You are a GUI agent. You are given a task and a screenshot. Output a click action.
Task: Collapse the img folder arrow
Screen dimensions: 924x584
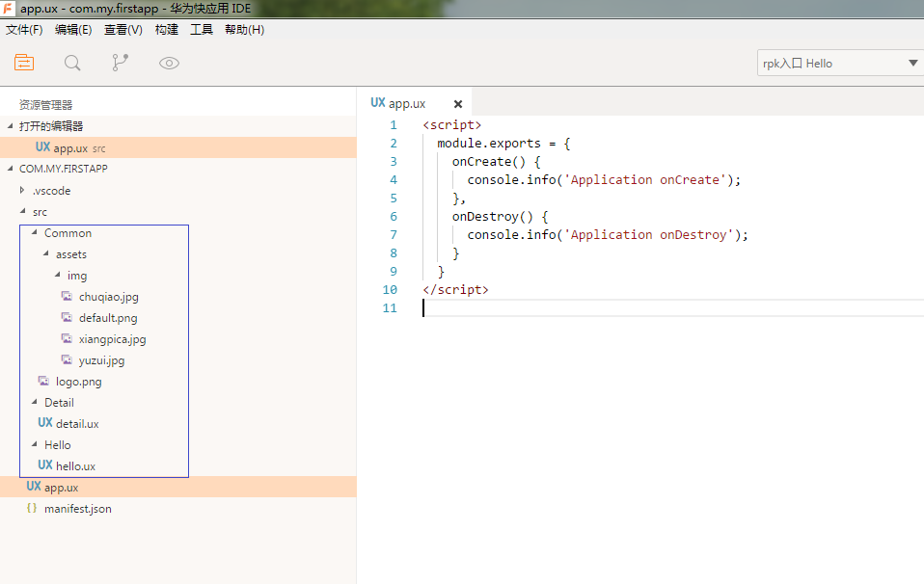click(58, 275)
